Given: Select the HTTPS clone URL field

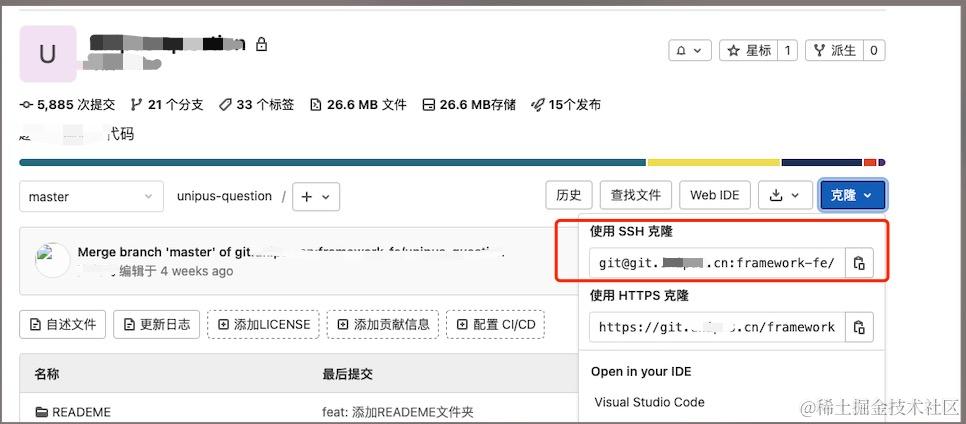Looking at the screenshot, I should 717,327.
